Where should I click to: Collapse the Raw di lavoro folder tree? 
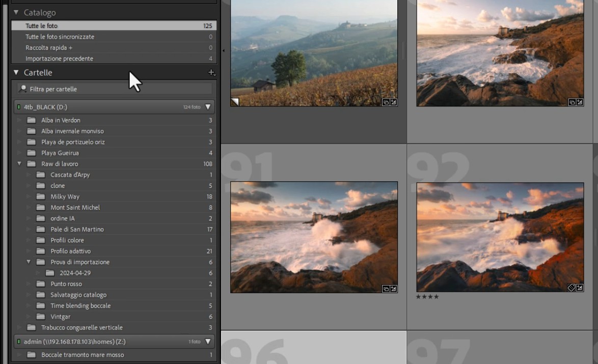[19, 163]
